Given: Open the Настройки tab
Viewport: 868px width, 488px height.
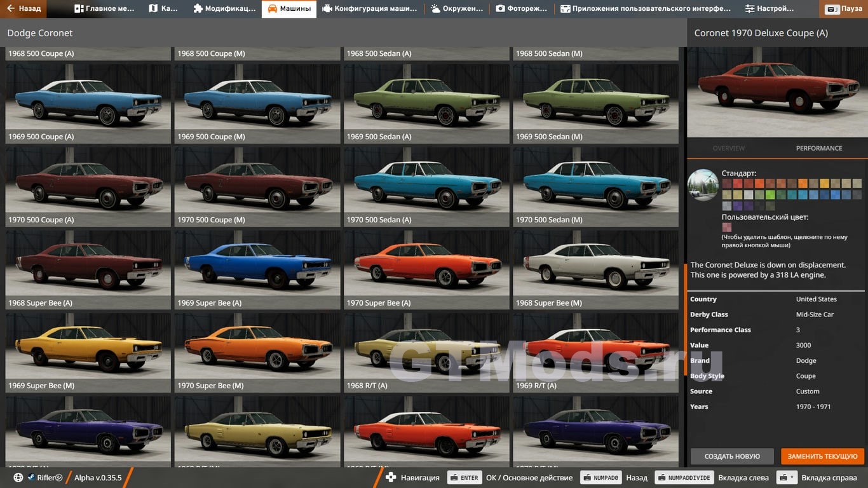Looking at the screenshot, I should pos(770,9).
